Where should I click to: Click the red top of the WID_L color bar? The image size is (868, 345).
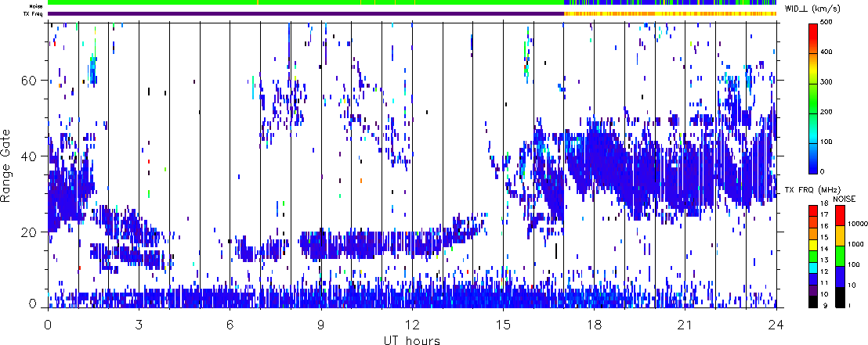814,30
